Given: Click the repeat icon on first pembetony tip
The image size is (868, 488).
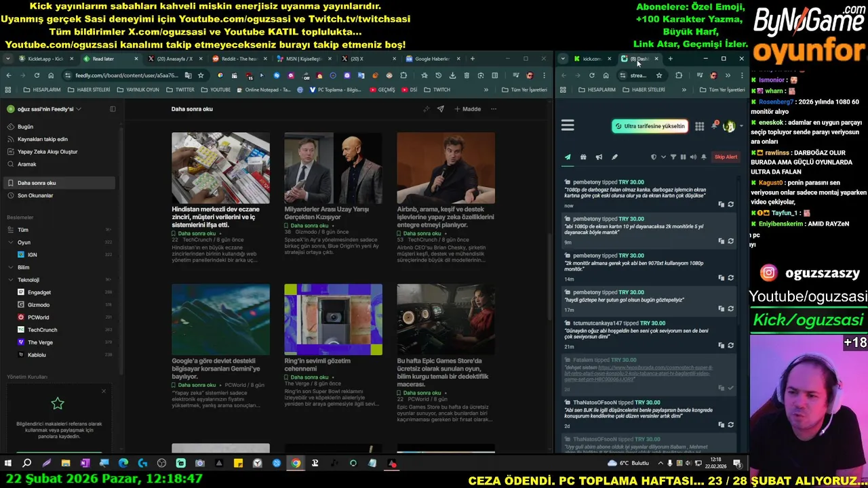Looking at the screenshot, I should coord(730,204).
